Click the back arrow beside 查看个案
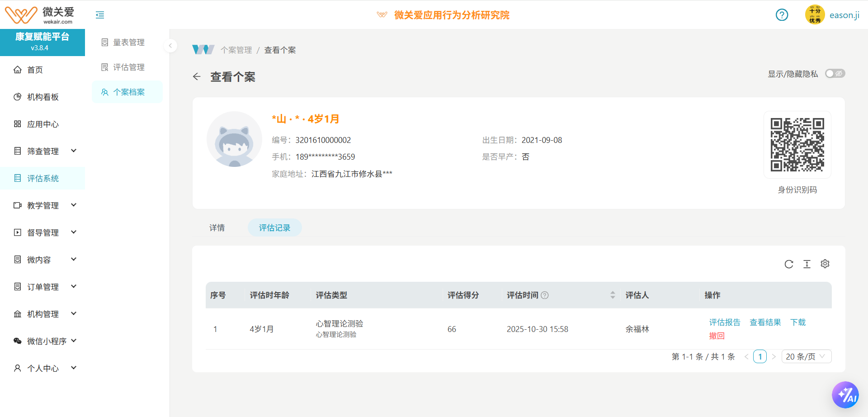Screen dimensions: 868x417 point(197,77)
